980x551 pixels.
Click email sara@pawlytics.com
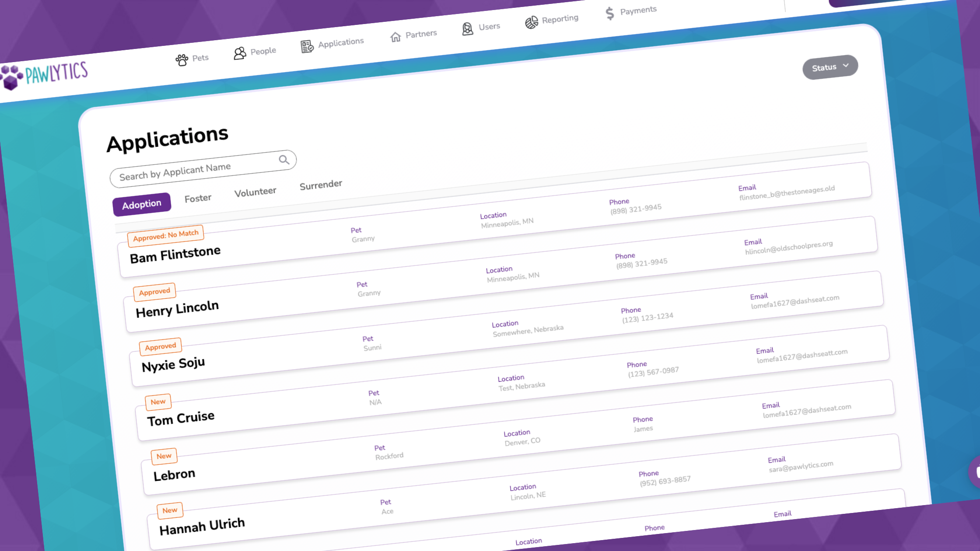[x=801, y=467]
